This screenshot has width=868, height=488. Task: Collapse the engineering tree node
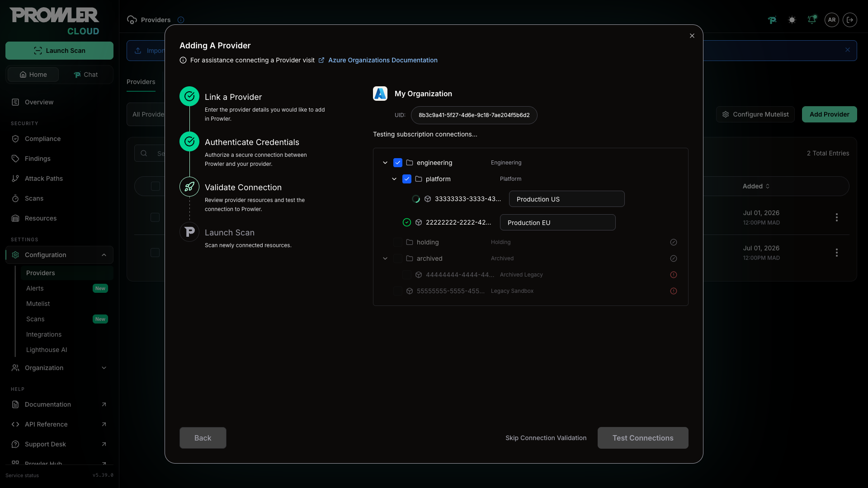click(x=385, y=163)
